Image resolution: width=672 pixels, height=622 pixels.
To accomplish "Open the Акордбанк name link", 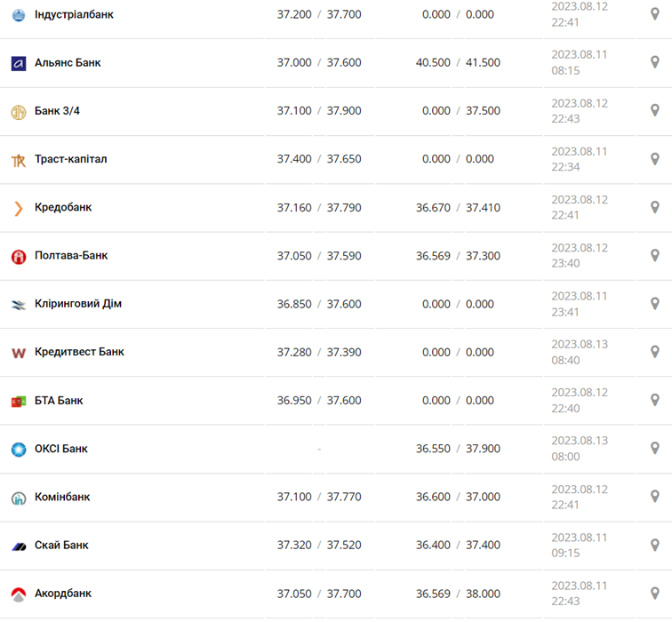I will [x=63, y=593].
